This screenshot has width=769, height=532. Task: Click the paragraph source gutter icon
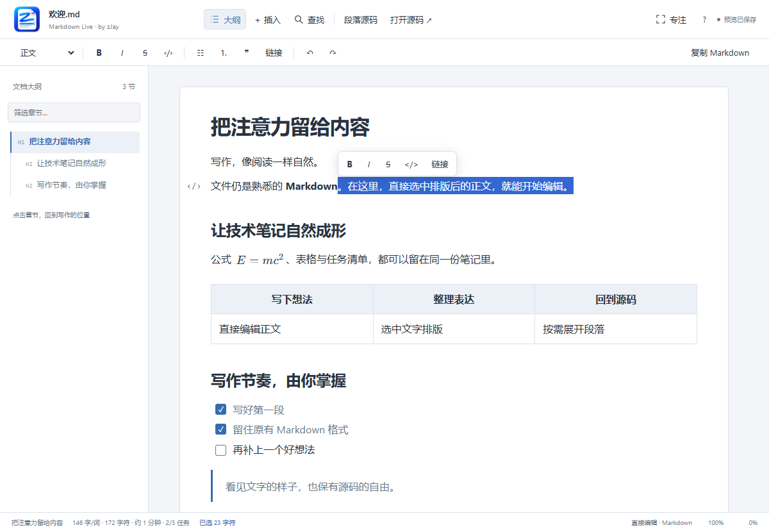[194, 187]
